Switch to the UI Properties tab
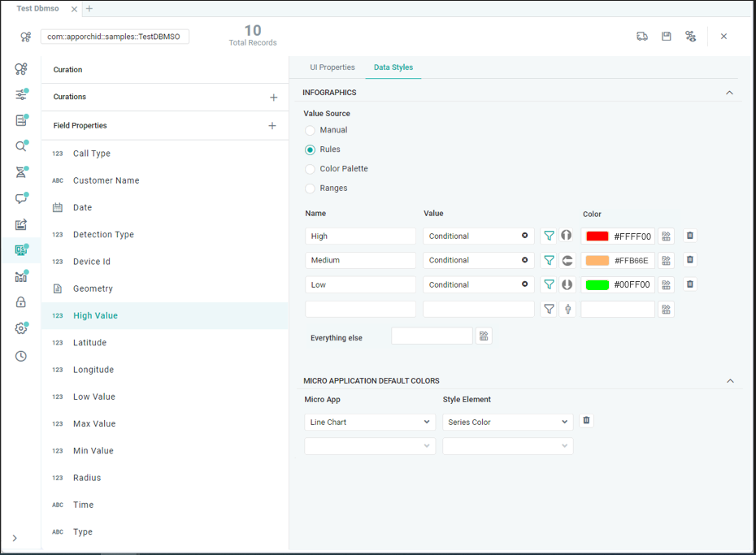756x555 pixels. [332, 67]
